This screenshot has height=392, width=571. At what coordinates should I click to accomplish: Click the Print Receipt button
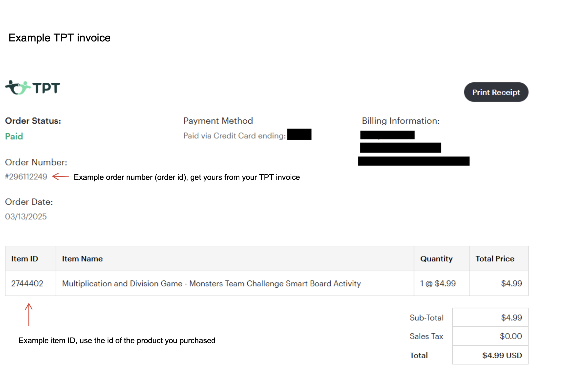[x=496, y=92]
